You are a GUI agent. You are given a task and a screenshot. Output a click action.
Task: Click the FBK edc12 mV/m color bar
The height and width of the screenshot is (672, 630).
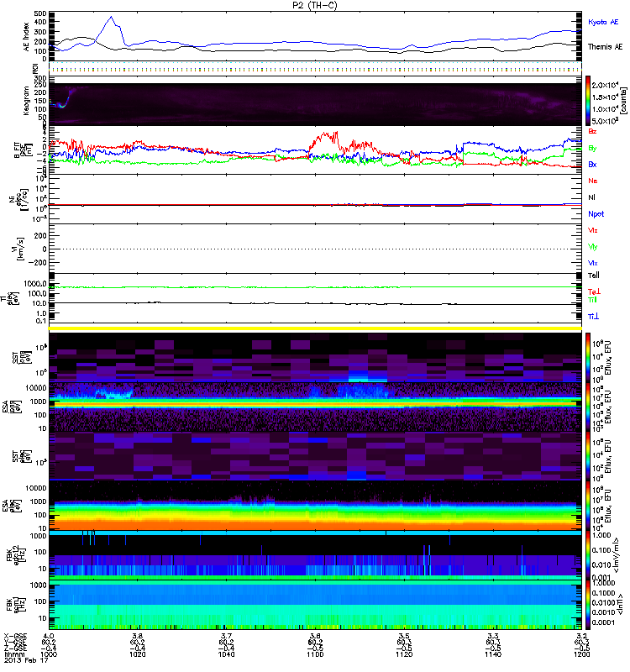589,555
